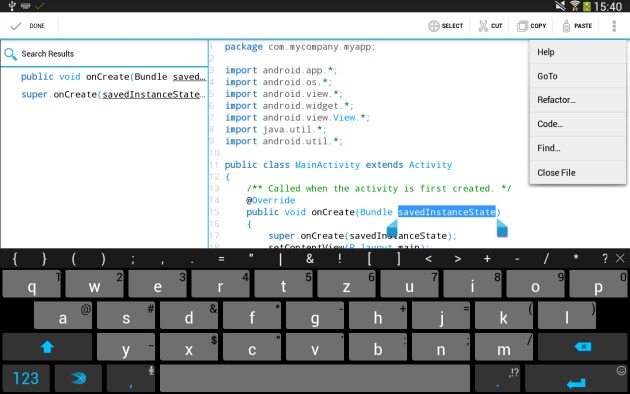Open Find... from the overflow menu
Viewport: 630px width, 394px height.
tap(578, 148)
